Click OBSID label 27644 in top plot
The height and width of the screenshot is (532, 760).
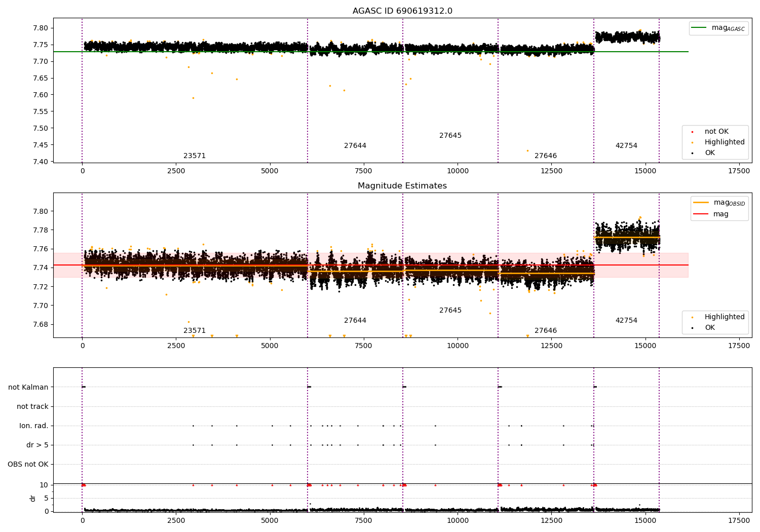pyautogui.click(x=355, y=146)
